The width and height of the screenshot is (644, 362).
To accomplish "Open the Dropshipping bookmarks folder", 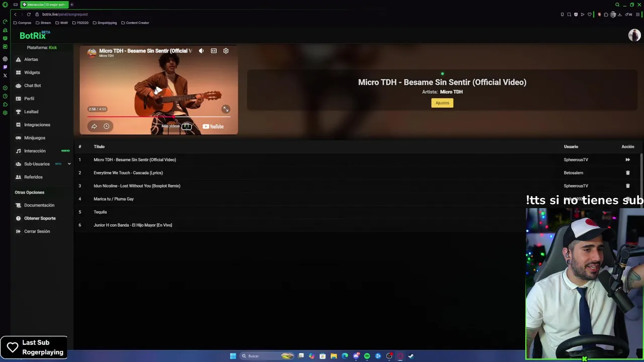I will tap(105, 23).
